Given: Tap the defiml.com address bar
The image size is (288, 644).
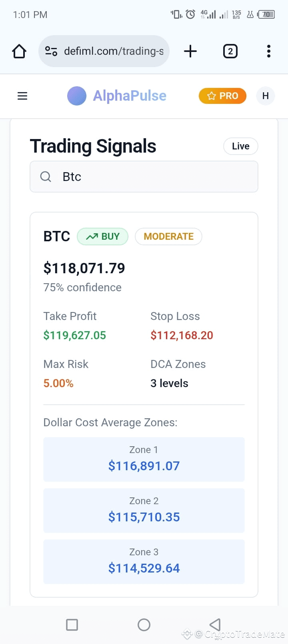Looking at the screenshot, I should (x=104, y=51).
